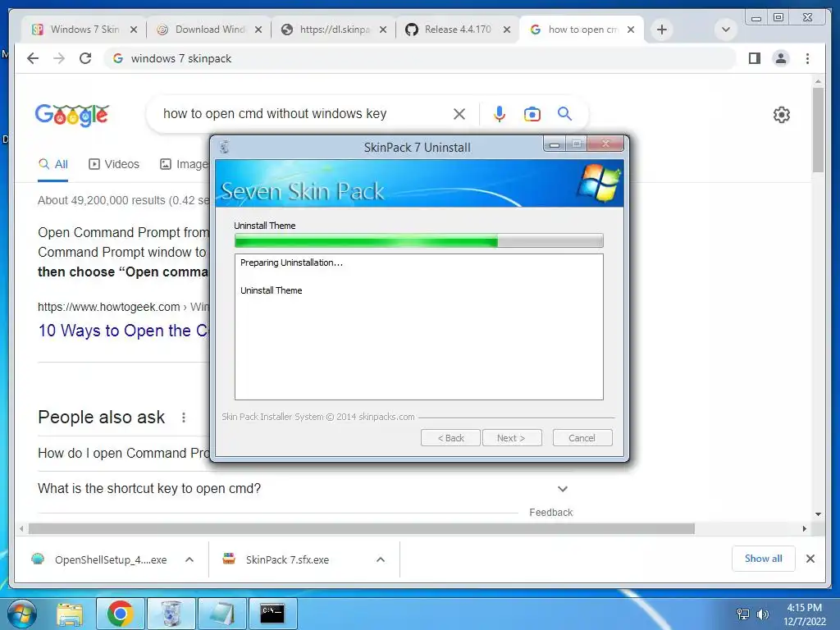Close the how to open cmd tab
The width and height of the screenshot is (840, 630).
pos(631,30)
